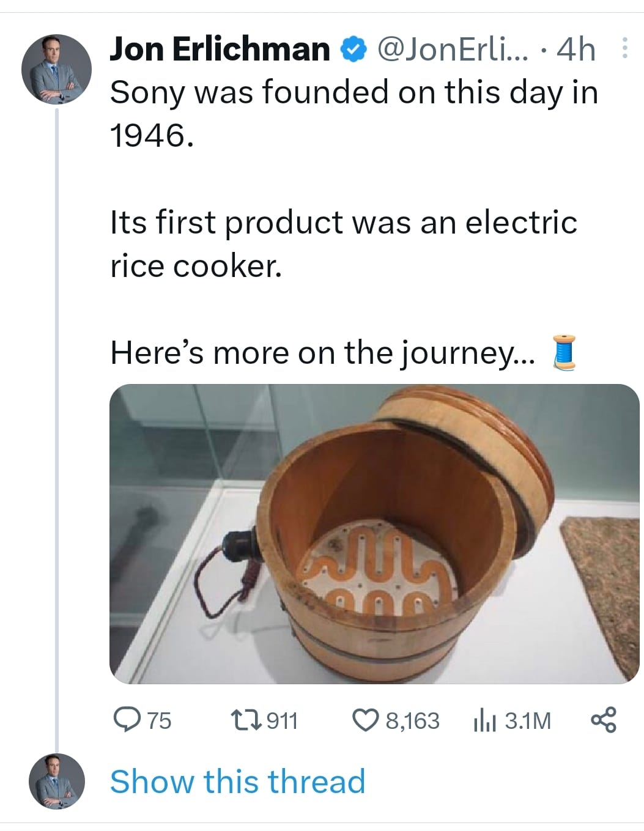Open the rice cooker photo
The width and height of the screenshot is (644, 831).
374,533
